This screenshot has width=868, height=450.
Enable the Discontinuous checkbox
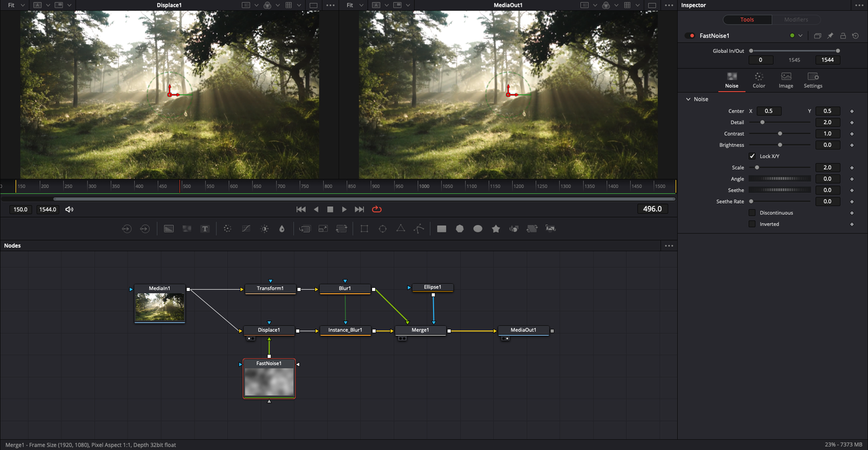click(752, 213)
